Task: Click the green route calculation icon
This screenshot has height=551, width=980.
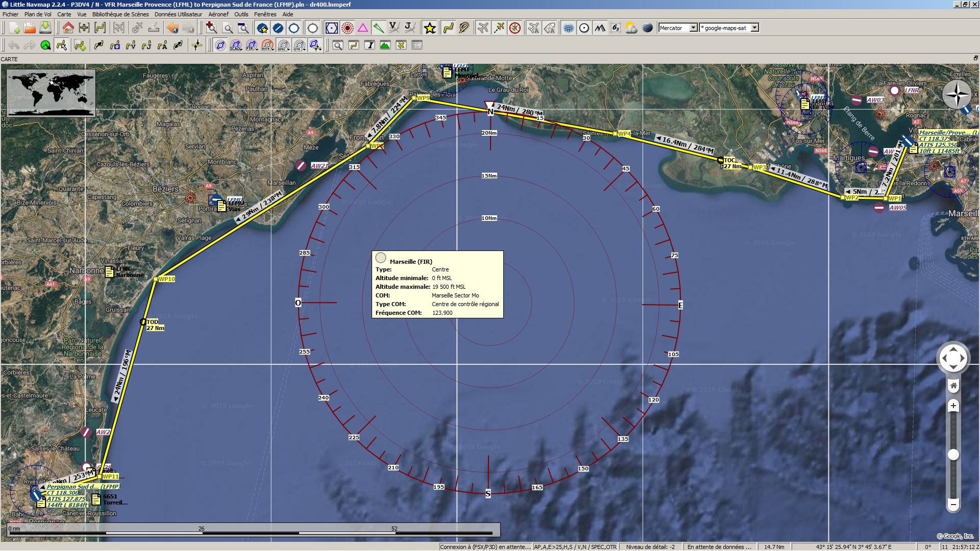Action: 45,45
